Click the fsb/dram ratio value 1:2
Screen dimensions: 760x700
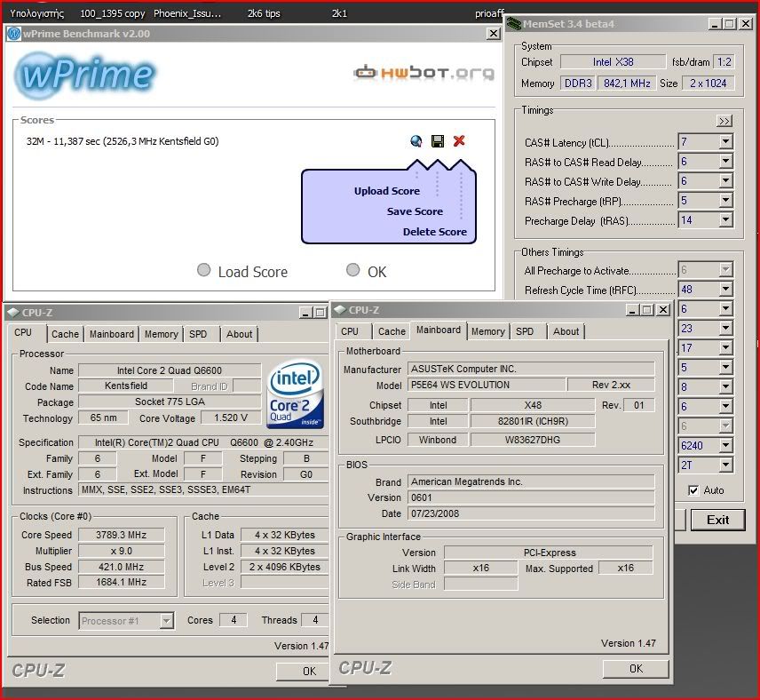click(x=724, y=62)
